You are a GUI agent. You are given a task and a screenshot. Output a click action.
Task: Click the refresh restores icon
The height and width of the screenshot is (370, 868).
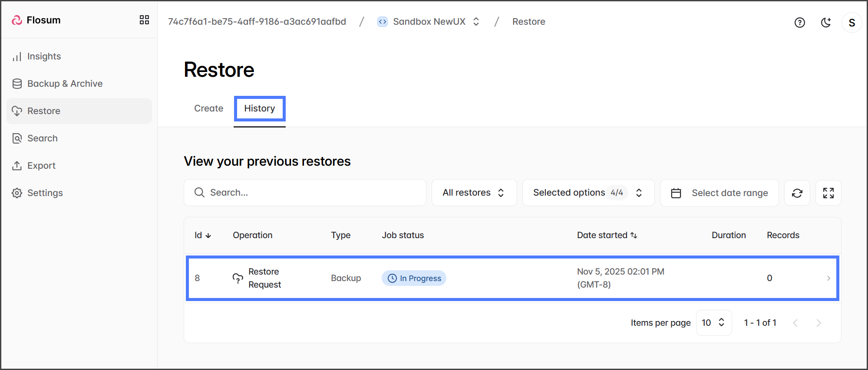click(797, 193)
